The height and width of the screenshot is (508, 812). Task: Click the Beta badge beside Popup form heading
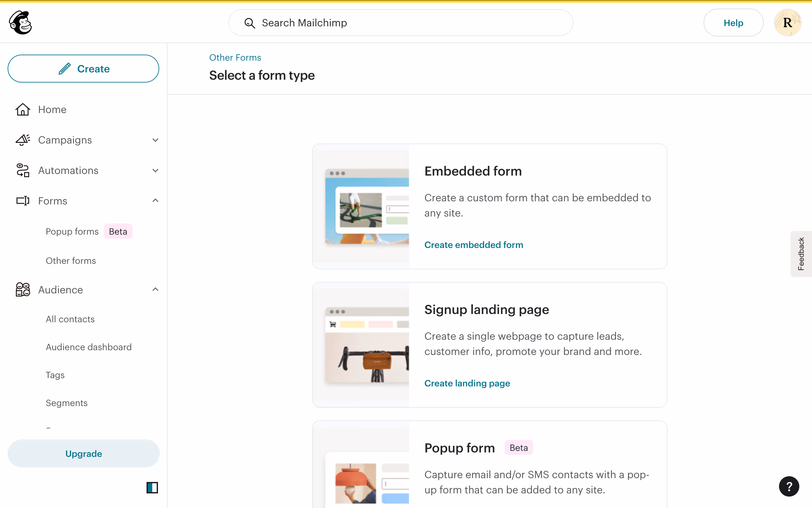point(518,448)
